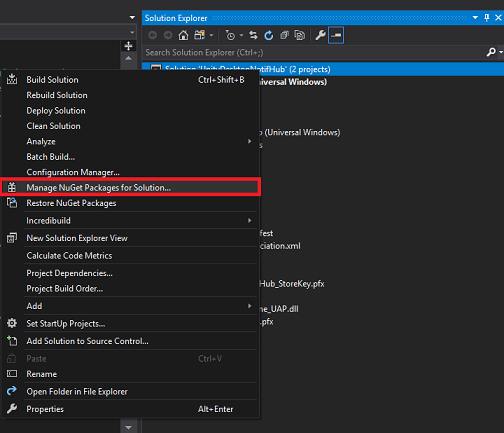Click the New Solution Explorer View icon

(12, 238)
